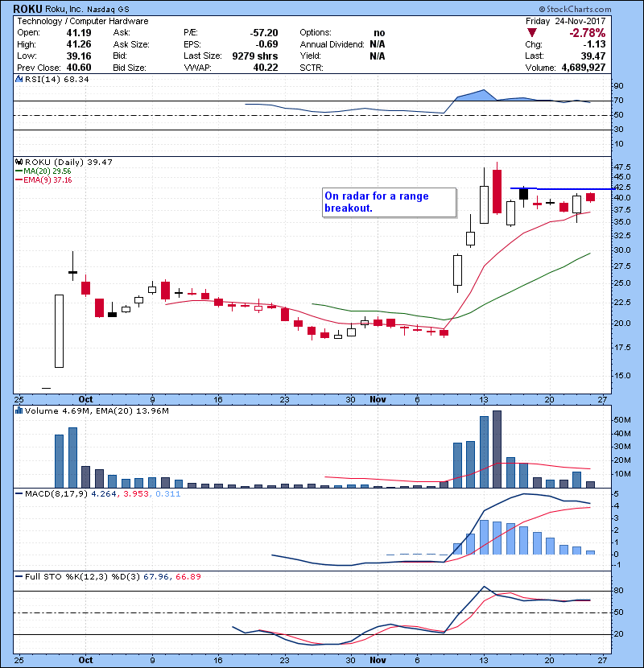
Task: Click the RSI(14) indicator icon
Action: pos(19,79)
